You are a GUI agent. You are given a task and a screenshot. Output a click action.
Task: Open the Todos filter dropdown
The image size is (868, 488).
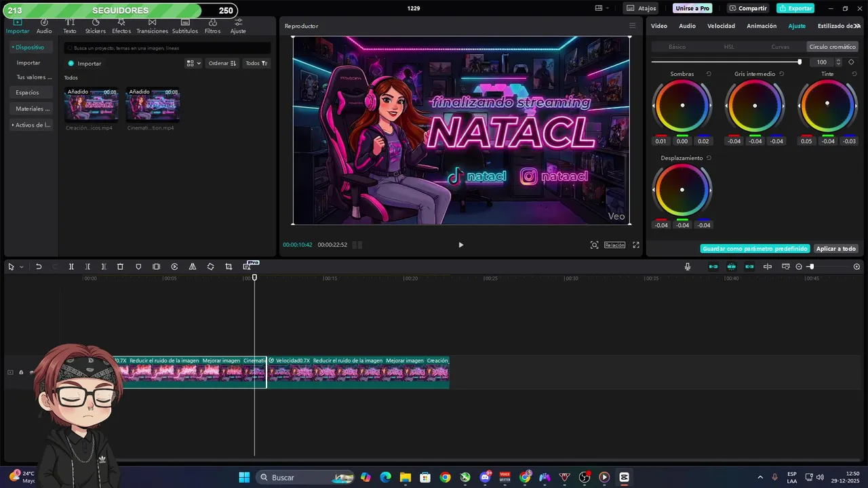(x=256, y=63)
